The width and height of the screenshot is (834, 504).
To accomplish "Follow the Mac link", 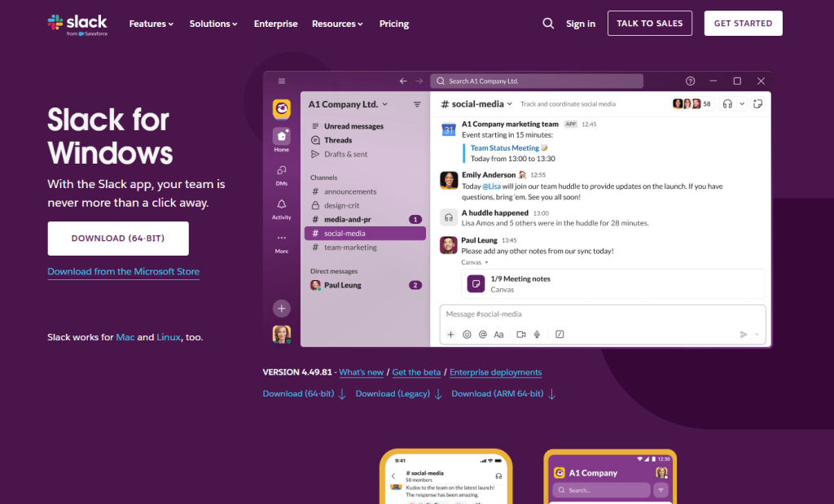I will [x=125, y=337].
